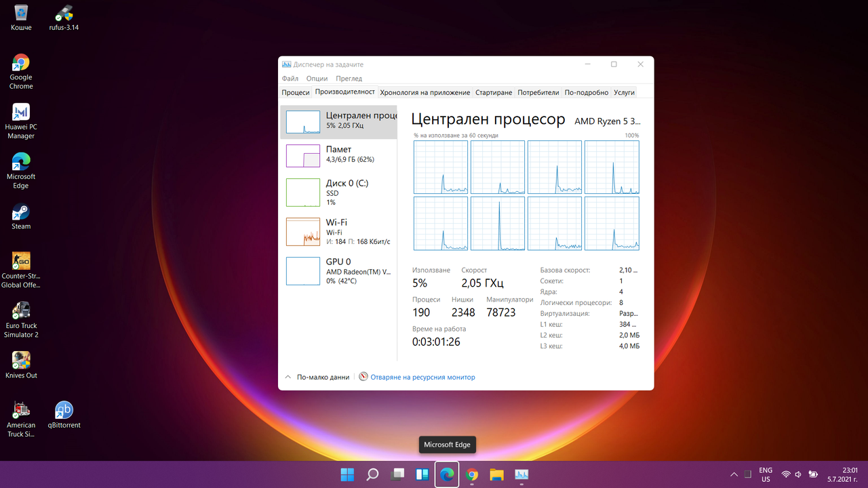The height and width of the screenshot is (488, 868).
Task: Switch to the Услуги tab
Action: coord(624,92)
